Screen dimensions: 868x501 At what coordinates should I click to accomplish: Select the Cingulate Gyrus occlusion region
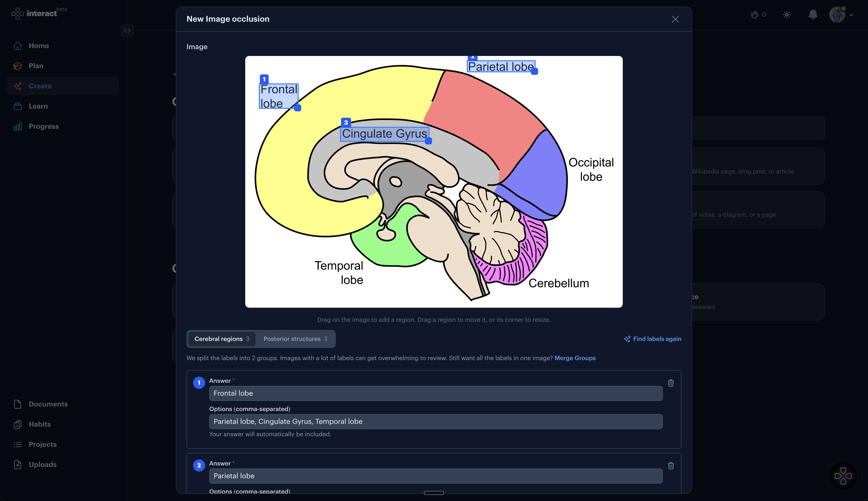tap(385, 134)
